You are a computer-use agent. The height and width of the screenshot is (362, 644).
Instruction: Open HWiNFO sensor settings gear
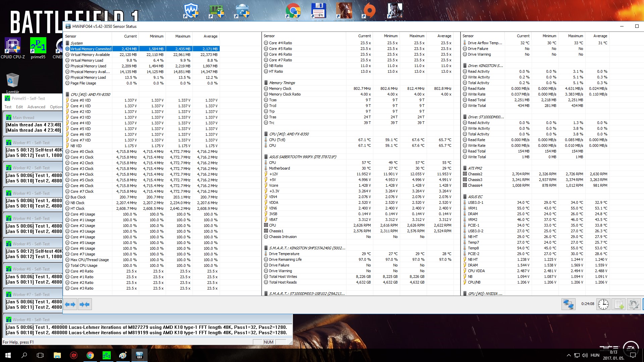tap(634, 304)
